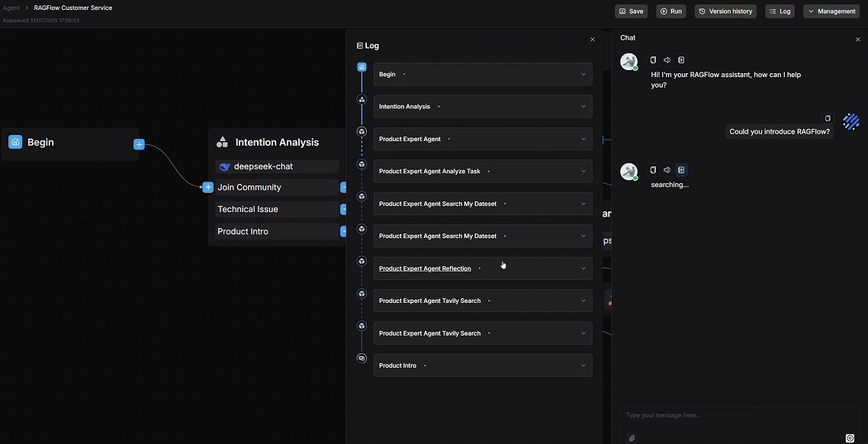Click the Save button's disk icon
This screenshot has width=868, height=444.
[622, 11]
